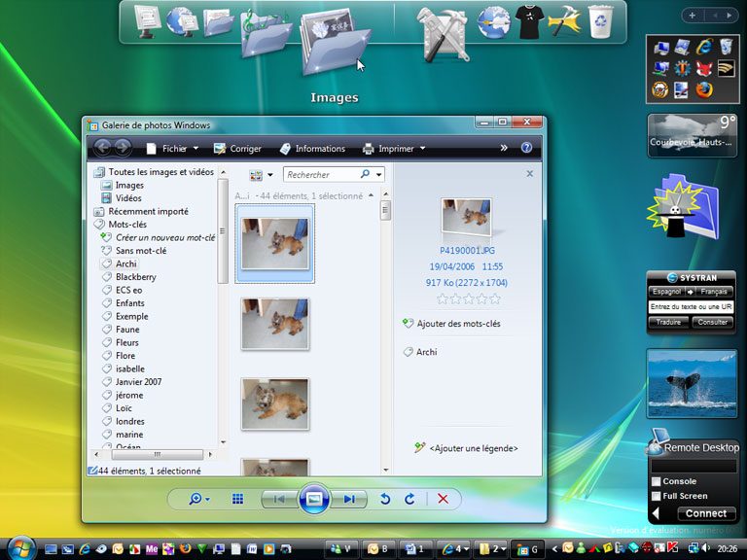Screen dimensions: 747x560
Task: Select the Blackberry keyword in the tree
Action: pos(136,277)
